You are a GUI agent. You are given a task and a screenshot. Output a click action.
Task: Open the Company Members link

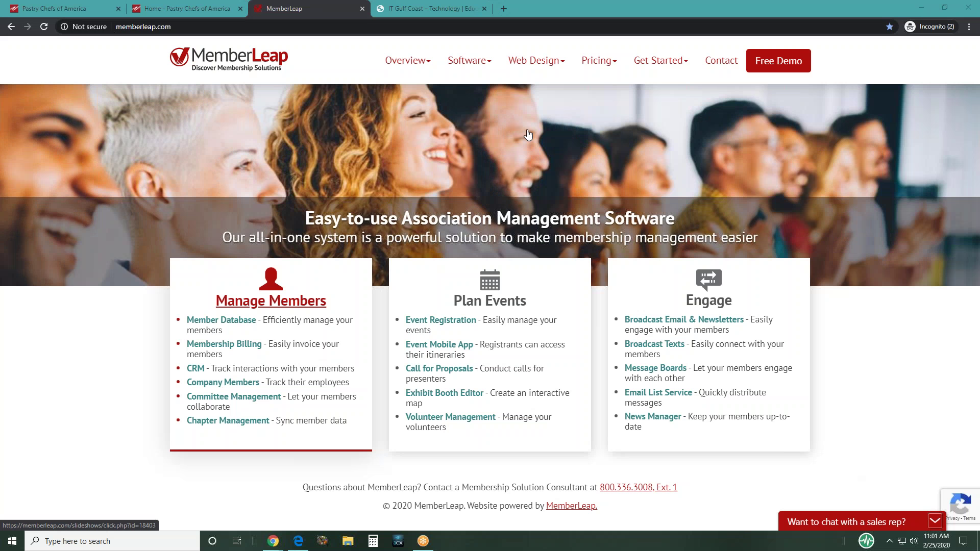pyautogui.click(x=223, y=382)
